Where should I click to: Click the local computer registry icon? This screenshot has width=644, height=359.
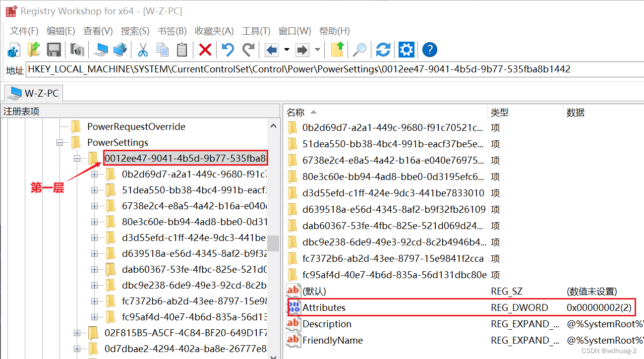tap(102, 50)
